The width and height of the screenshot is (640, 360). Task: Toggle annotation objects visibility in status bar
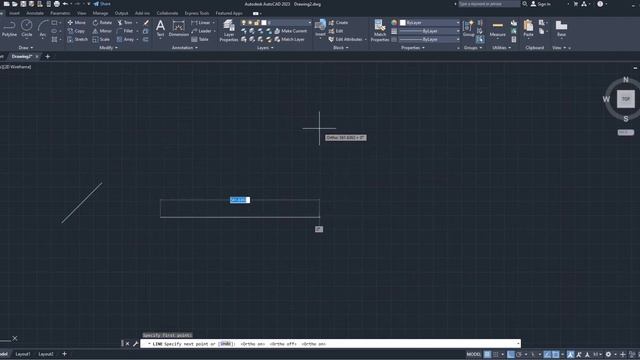[571, 354]
